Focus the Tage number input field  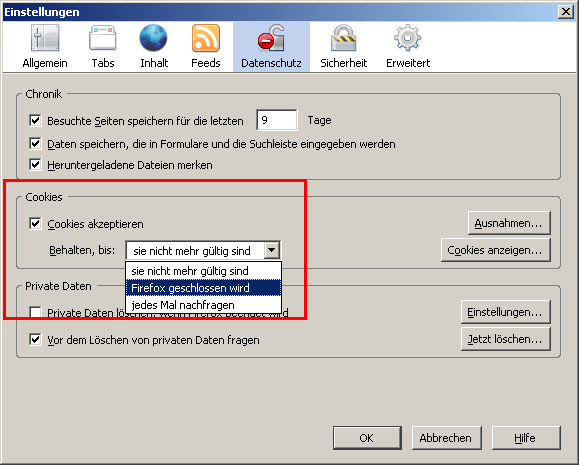(277, 120)
